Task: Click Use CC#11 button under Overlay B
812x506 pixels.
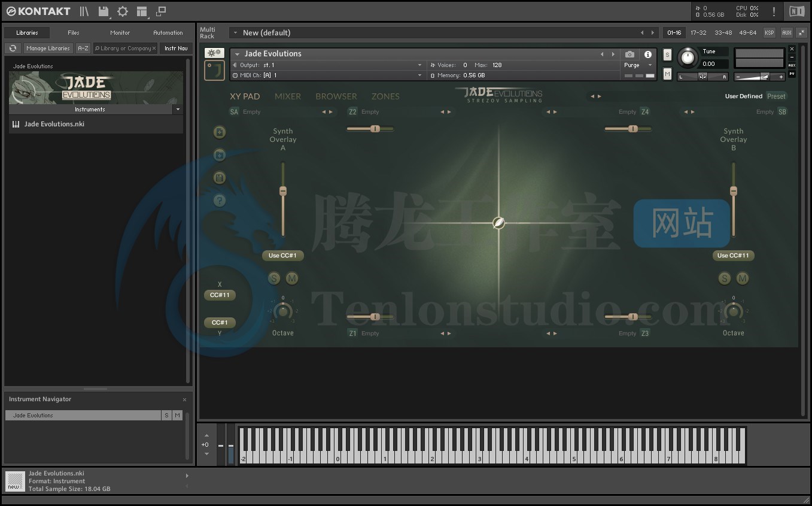Action: tap(734, 256)
